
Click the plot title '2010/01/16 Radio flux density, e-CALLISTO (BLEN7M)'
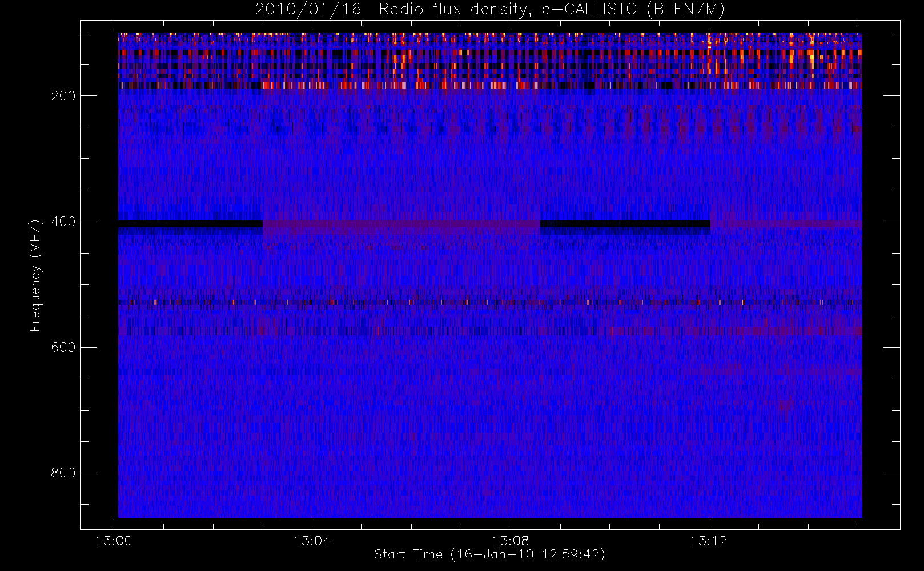click(490, 10)
